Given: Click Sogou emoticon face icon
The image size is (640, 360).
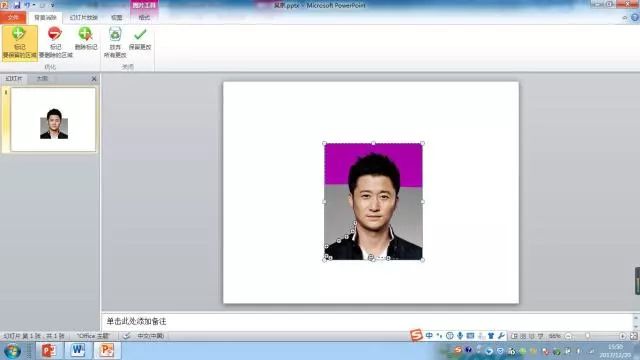Looking at the screenshot, I should pos(449,336).
